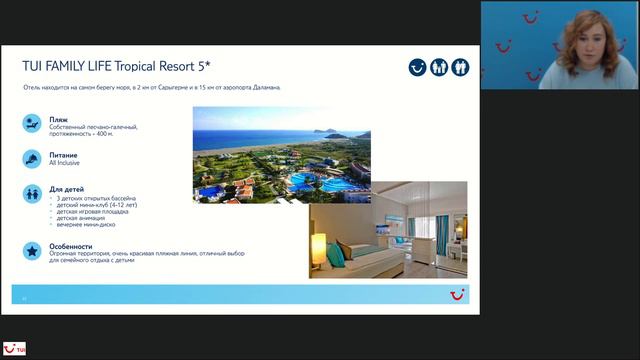This screenshot has height=360, width=640.
Task: Click the title TUI FAMILY LIFE Tropical Resort 5*
Action: (x=116, y=66)
